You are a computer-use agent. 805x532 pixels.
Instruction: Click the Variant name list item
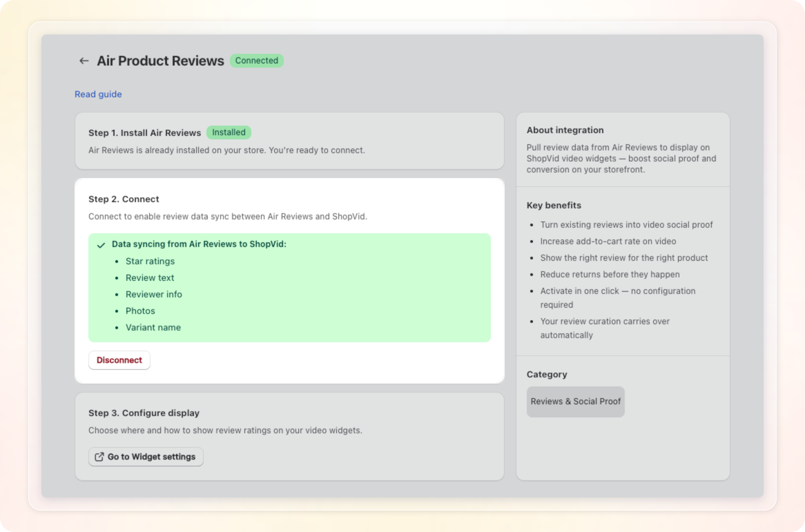coord(153,327)
